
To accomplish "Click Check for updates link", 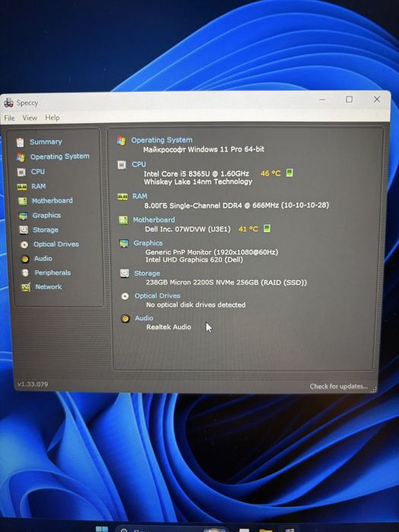I will pyautogui.click(x=339, y=386).
